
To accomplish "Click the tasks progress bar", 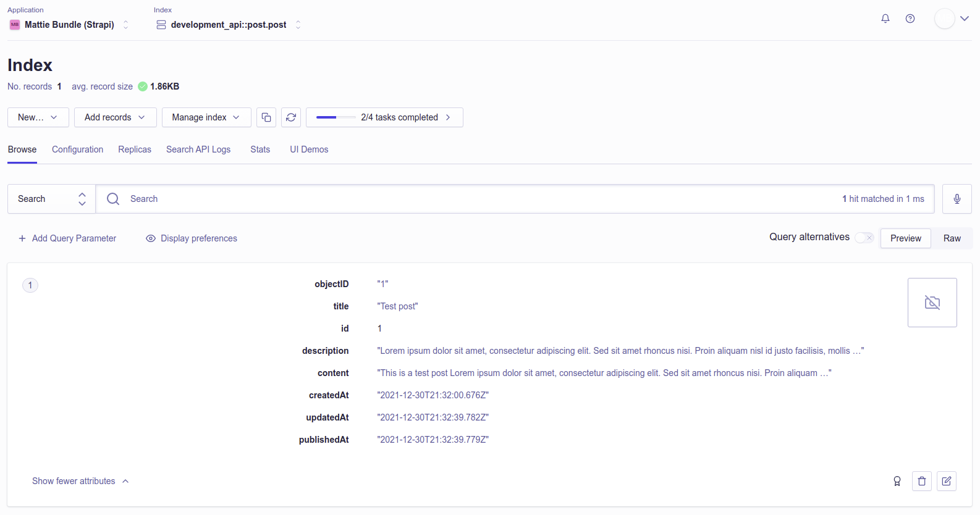I will tap(336, 117).
